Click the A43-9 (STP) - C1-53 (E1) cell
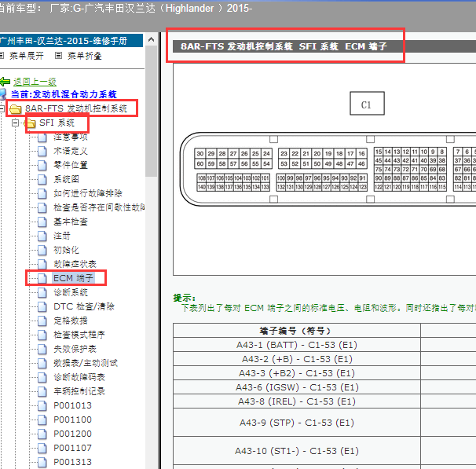476x469 pixels. (297, 423)
